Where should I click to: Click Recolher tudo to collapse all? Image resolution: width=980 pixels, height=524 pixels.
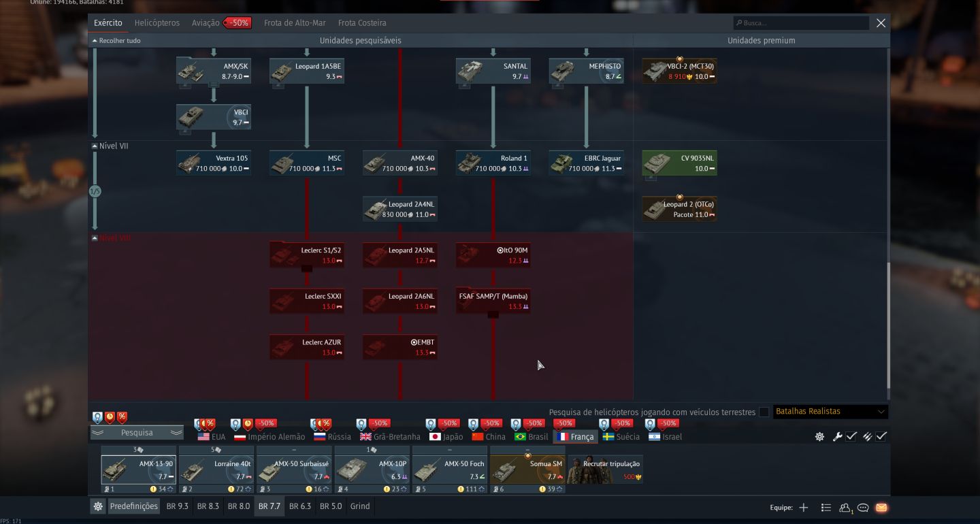tap(116, 41)
